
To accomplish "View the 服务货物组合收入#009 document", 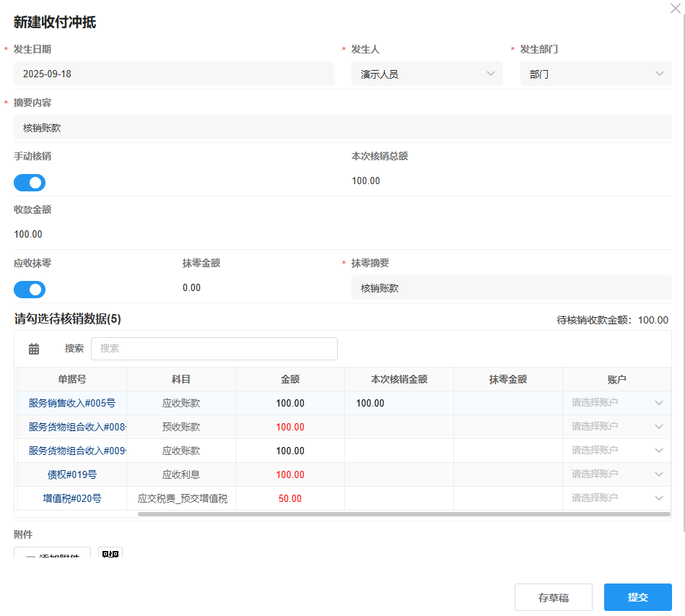I will coord(70,450).
